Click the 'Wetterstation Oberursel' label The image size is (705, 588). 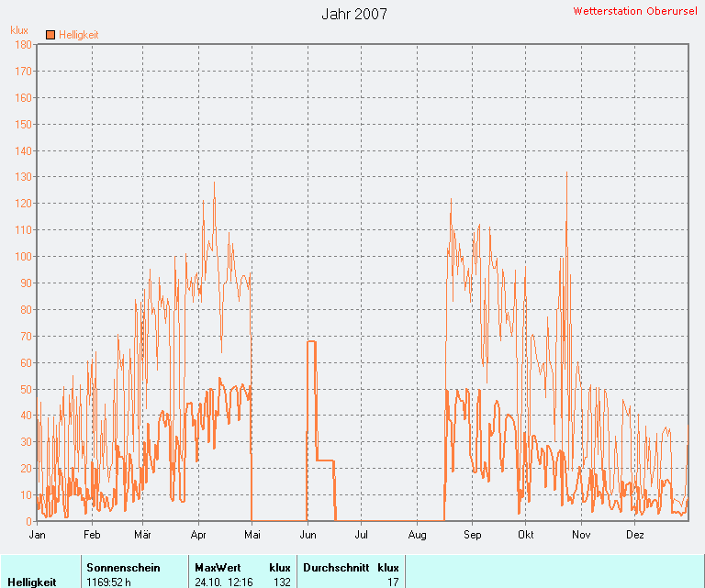click(x=635, y=11)
